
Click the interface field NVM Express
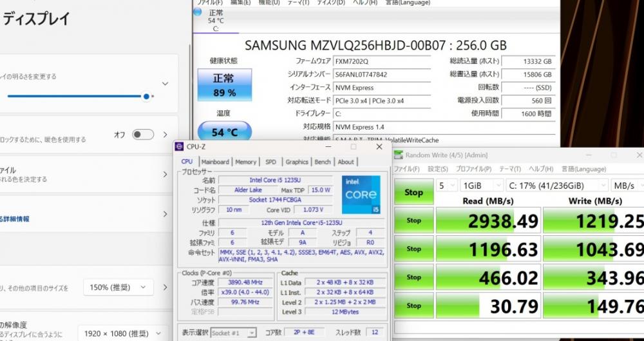(x=381, y=88)
